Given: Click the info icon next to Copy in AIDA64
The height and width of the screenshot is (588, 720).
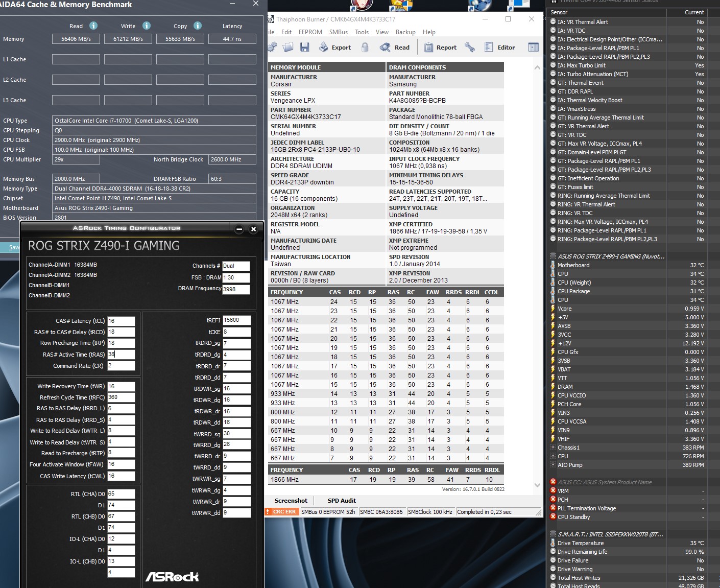Looking at the screenshot, I should (198, 26).
